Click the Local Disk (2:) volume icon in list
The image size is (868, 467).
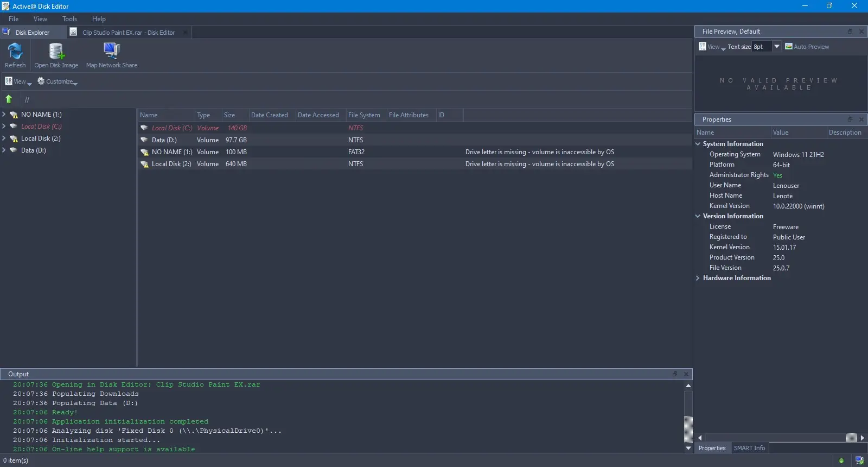[144, 164]
